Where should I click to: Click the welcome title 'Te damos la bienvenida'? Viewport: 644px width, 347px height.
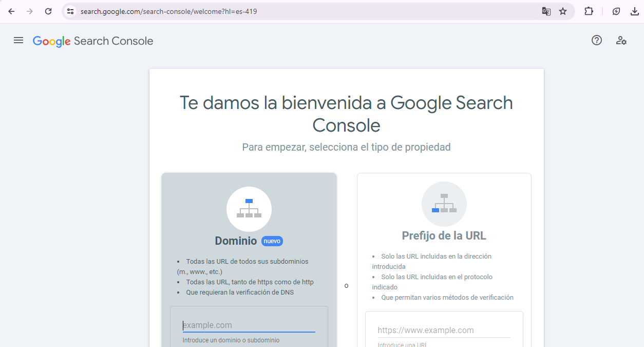click(346, 114)
